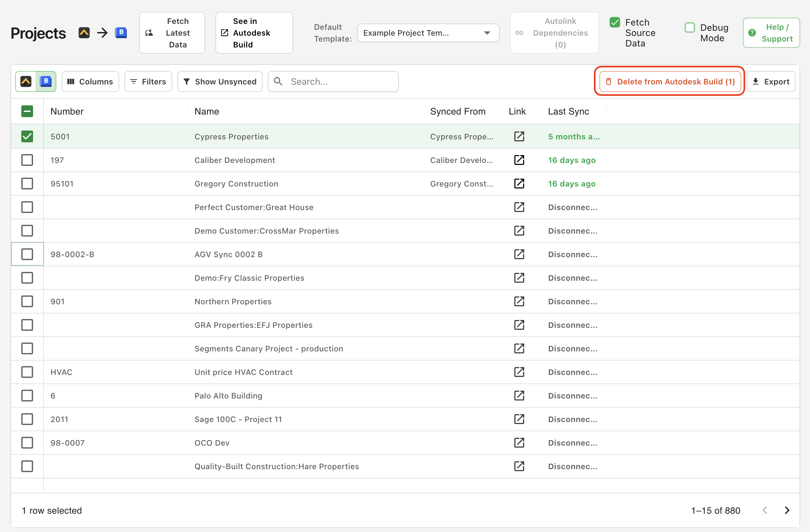Sort by the Last Sync column header
The height and width of the screenshot is (532, 810).
click(568, 111)
